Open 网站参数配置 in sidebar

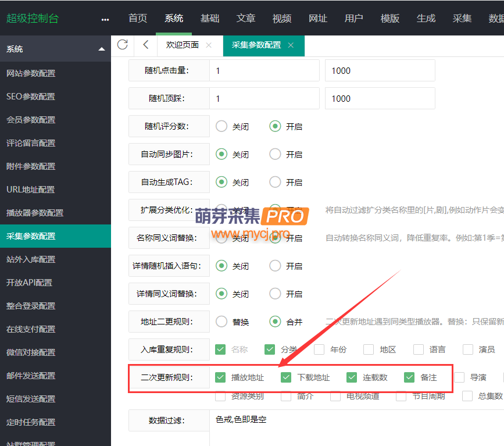[55, 73]
